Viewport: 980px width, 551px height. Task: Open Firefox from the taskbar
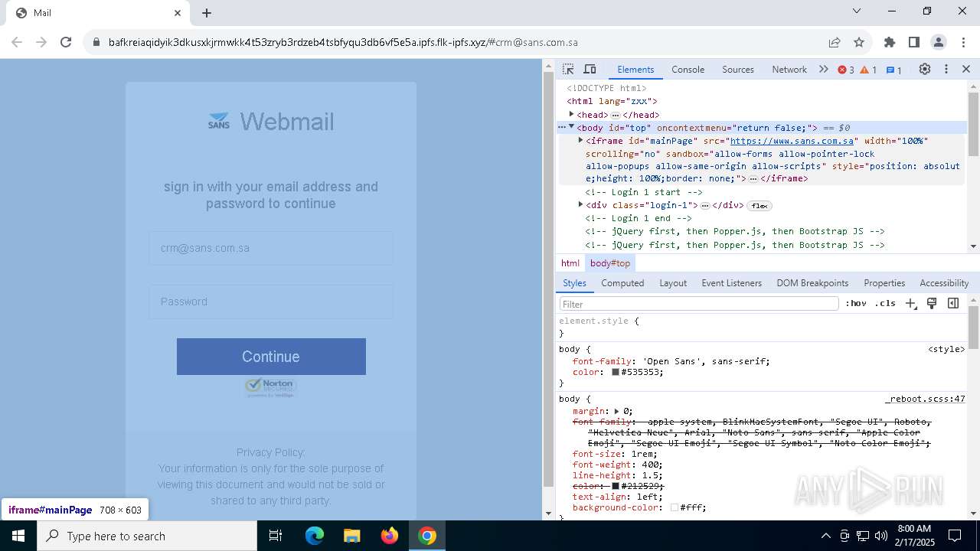390,536
